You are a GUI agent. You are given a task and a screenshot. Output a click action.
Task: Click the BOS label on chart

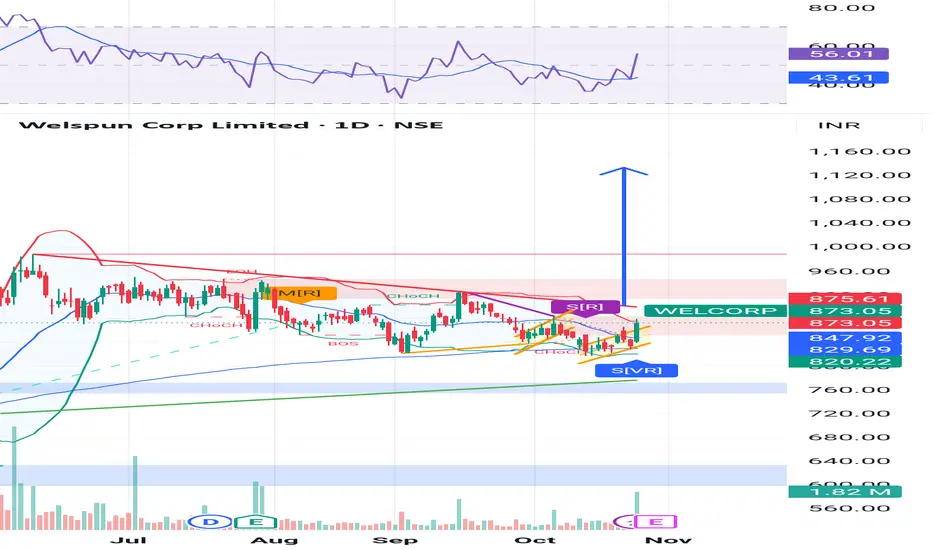[344, 344]
